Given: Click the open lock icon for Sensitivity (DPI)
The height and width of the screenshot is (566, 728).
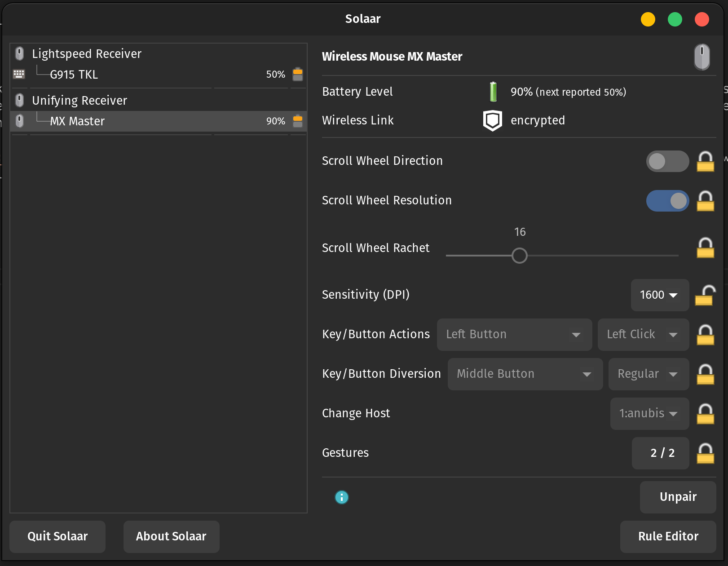Looking at the screenshot, I should coord(705,295).
